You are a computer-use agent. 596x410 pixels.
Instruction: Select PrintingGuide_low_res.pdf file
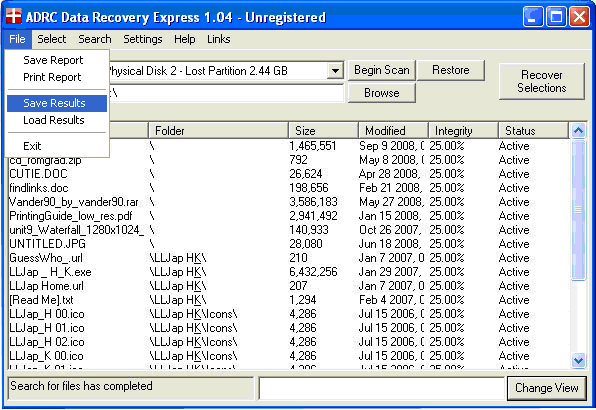(x=289, y=216)
